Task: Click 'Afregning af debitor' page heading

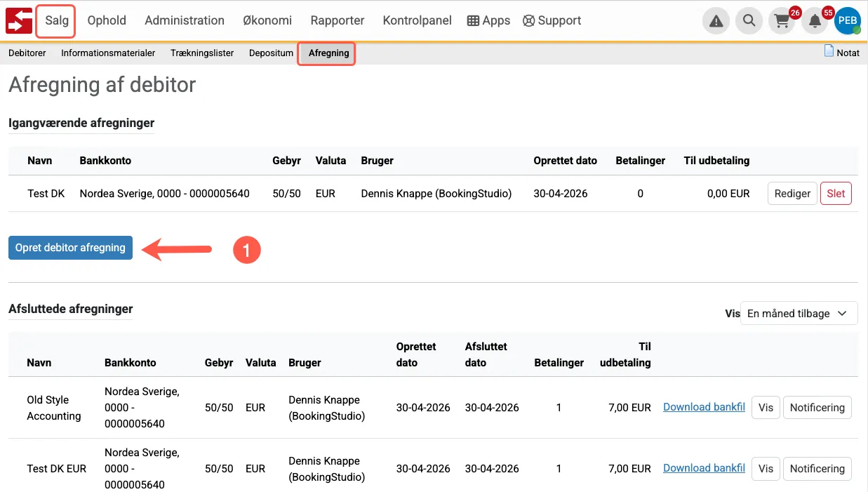Action: [x=102, y=85]
